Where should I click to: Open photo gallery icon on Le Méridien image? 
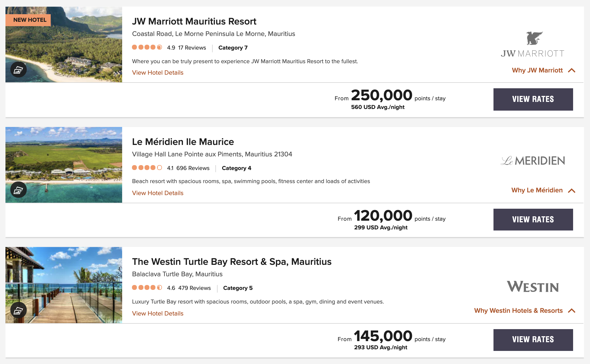pyautogui.click(x=18, y=190)
